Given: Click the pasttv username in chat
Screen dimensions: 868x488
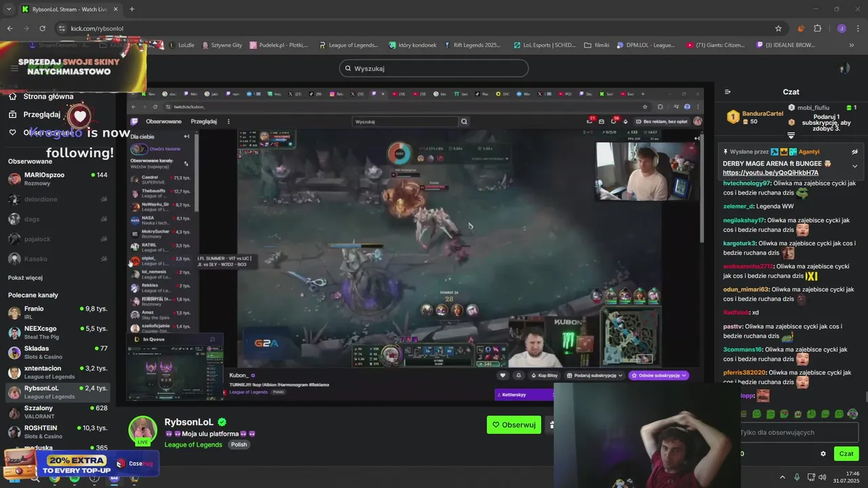Looking at the screenshot, I should tap(733, 327).
